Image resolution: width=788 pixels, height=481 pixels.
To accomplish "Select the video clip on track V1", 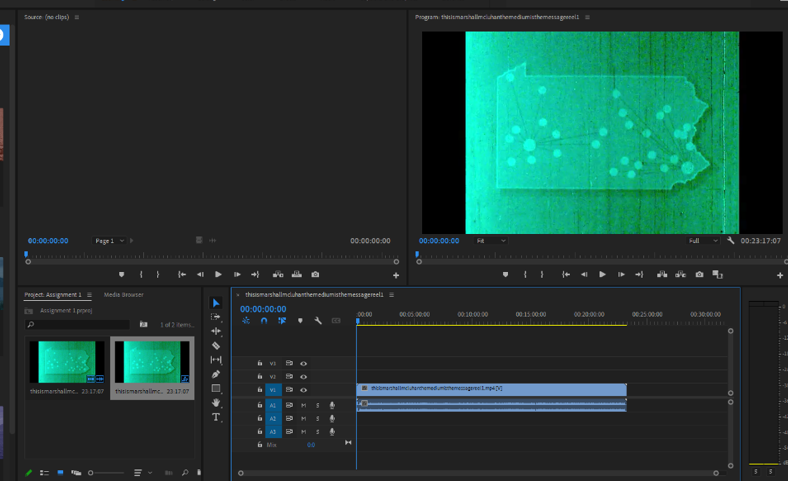I will 491,388.
